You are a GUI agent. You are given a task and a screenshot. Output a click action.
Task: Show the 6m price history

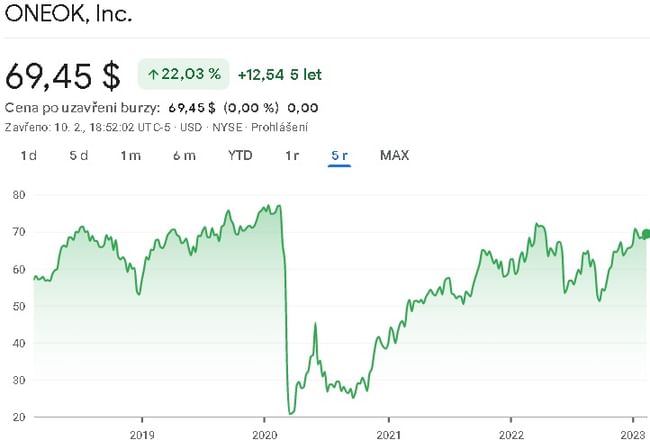[x=183, y=155]
